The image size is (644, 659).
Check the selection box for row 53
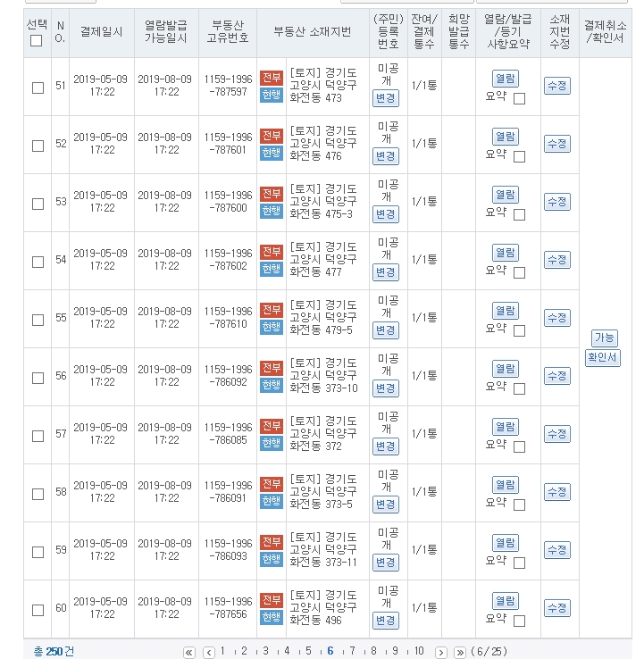click(38, 204)
